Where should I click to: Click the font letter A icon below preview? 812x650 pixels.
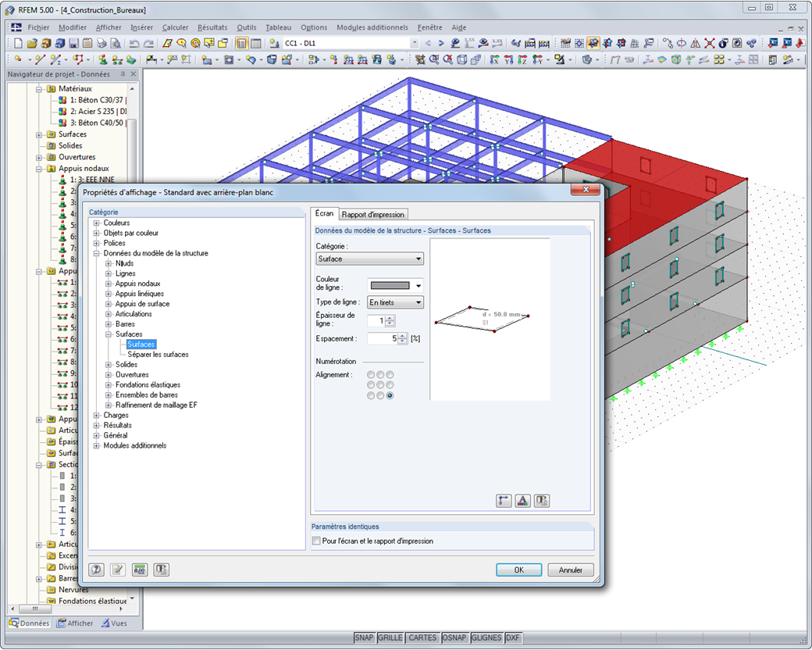click(522, 501)
